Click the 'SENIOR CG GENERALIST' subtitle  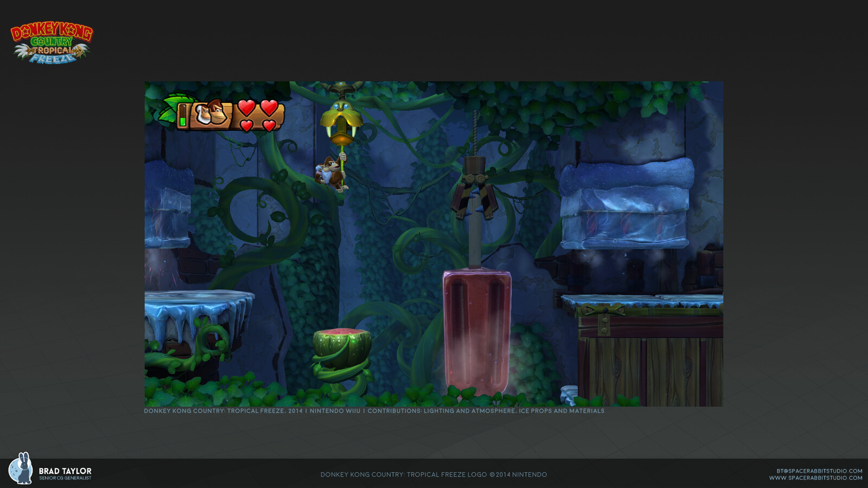coord(65,478)
